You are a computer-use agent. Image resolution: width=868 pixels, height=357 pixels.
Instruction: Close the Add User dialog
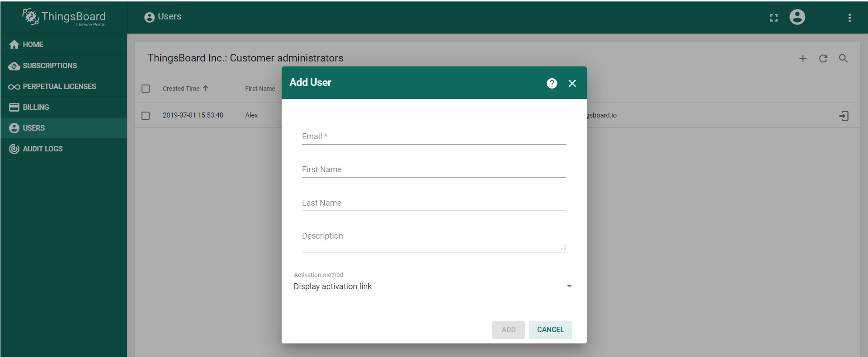[x=572, y=83]
